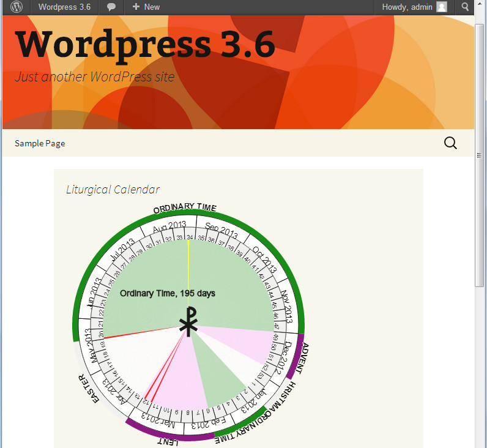487x448 pixels.
Task: Select the 'Mar 2013' month segment
Action: point(158,419)
